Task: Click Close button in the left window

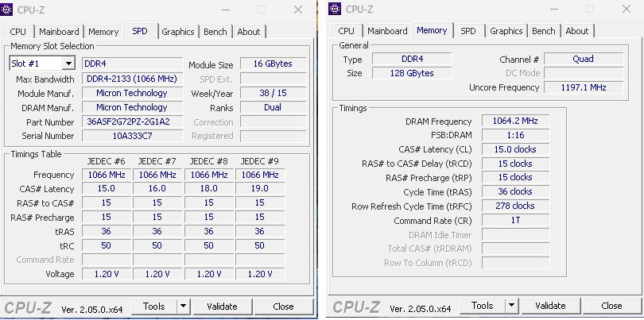Action: [283, 307]
